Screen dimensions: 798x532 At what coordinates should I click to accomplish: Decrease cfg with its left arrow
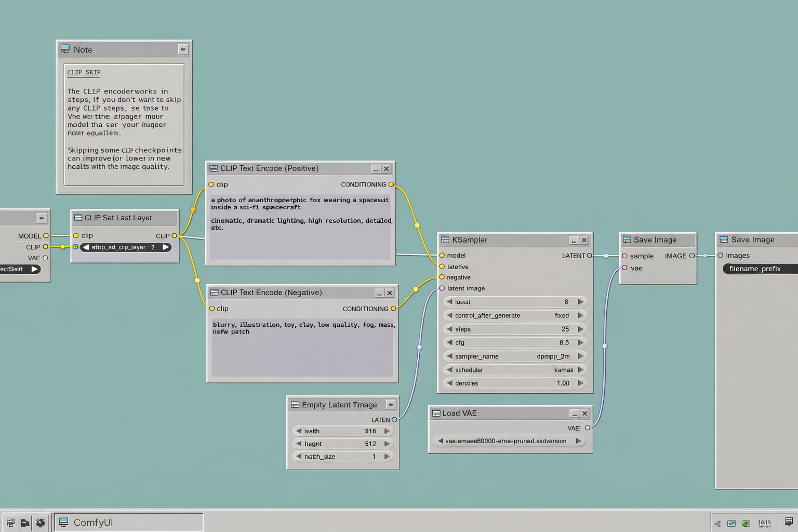449,342
